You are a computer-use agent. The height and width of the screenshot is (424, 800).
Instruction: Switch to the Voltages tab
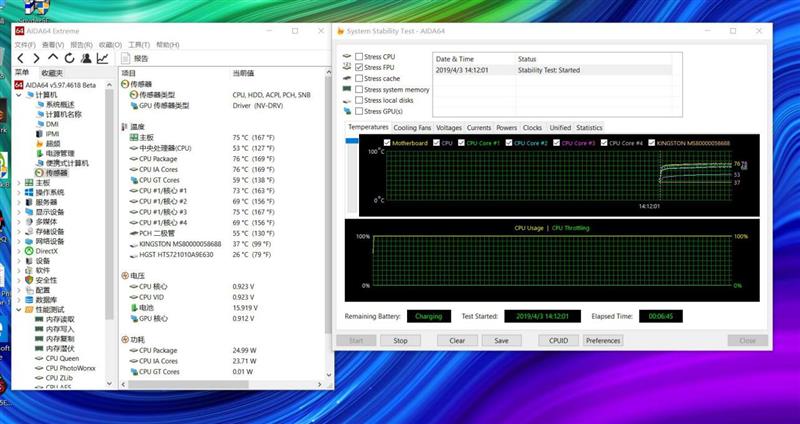tap(449, 128)
